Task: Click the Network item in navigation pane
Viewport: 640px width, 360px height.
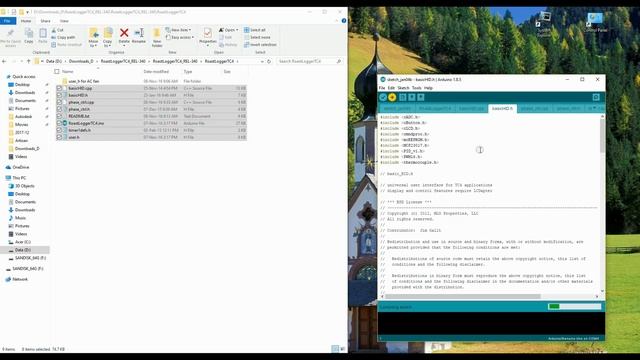Action: tap(17, 279)
